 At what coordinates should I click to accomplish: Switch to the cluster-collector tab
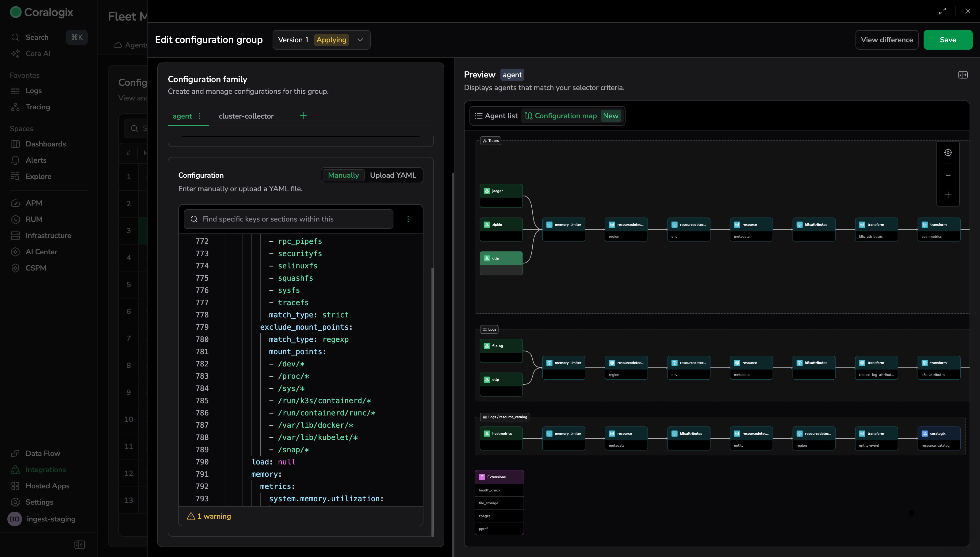click(x=246, y=116)
